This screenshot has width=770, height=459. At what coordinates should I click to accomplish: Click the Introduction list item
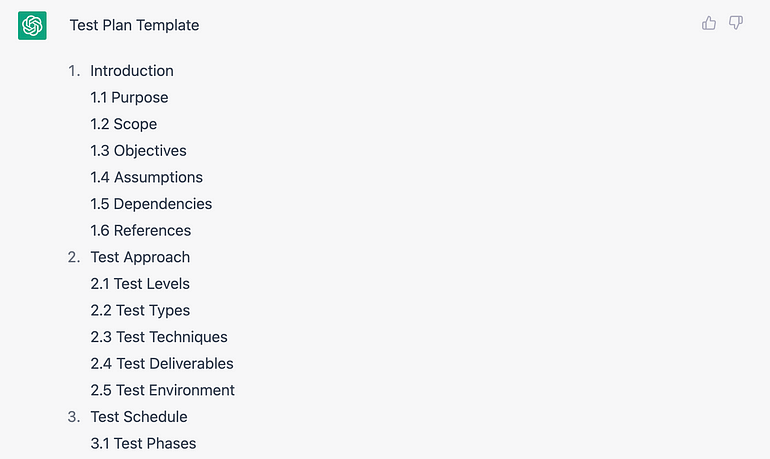coord(132,71)
